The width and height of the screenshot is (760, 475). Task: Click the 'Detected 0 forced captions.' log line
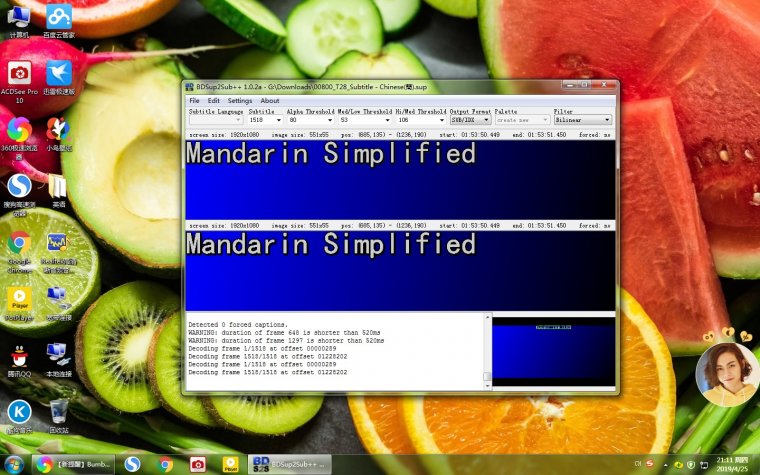click(238, 325)
